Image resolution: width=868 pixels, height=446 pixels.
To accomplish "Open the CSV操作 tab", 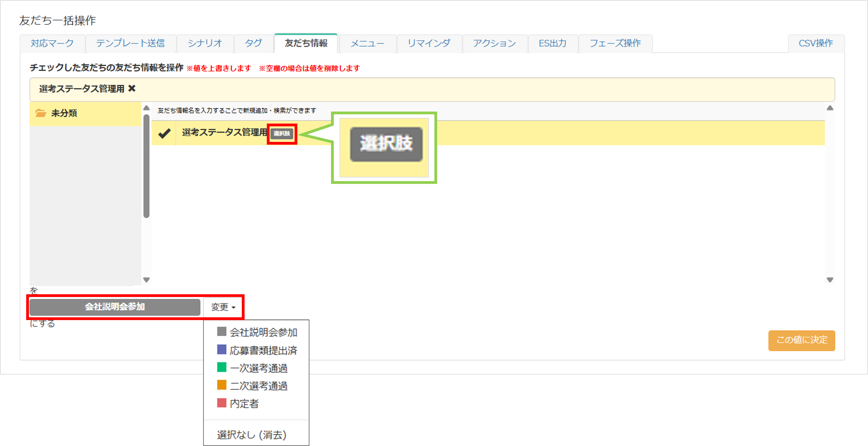I will point(816,43).
